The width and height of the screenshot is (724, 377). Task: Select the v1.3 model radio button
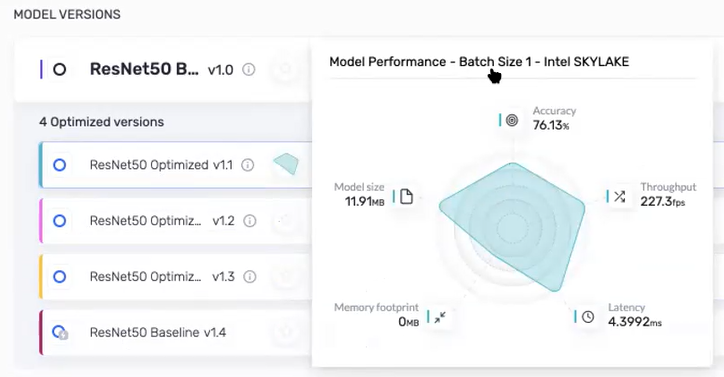[60, 277]
